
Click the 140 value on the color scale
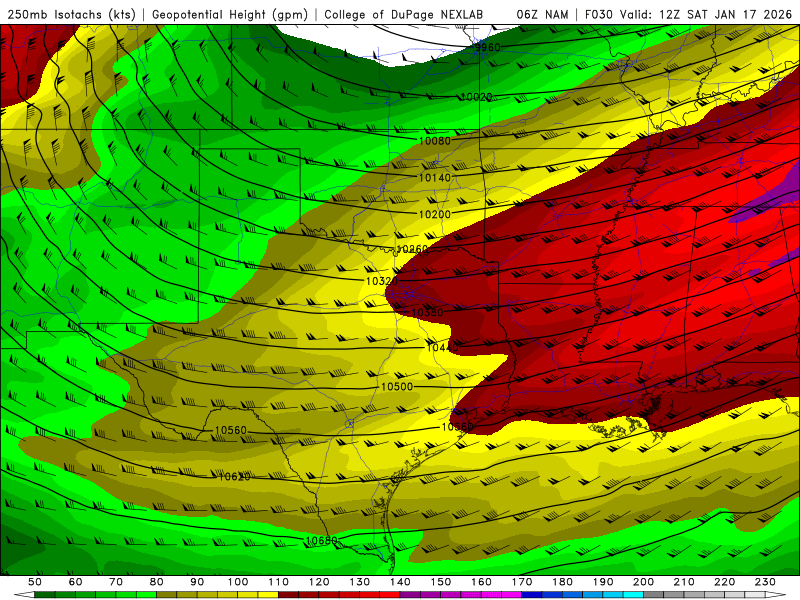[x=400, y=582]
